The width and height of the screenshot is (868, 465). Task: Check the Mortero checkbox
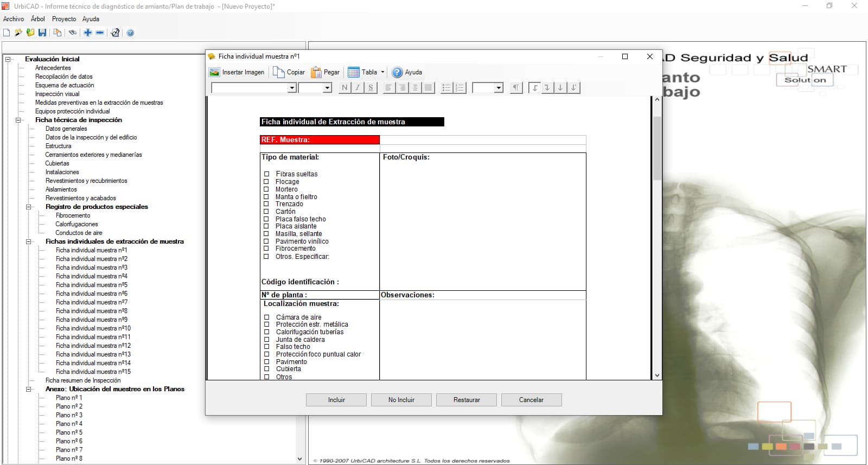266,189
